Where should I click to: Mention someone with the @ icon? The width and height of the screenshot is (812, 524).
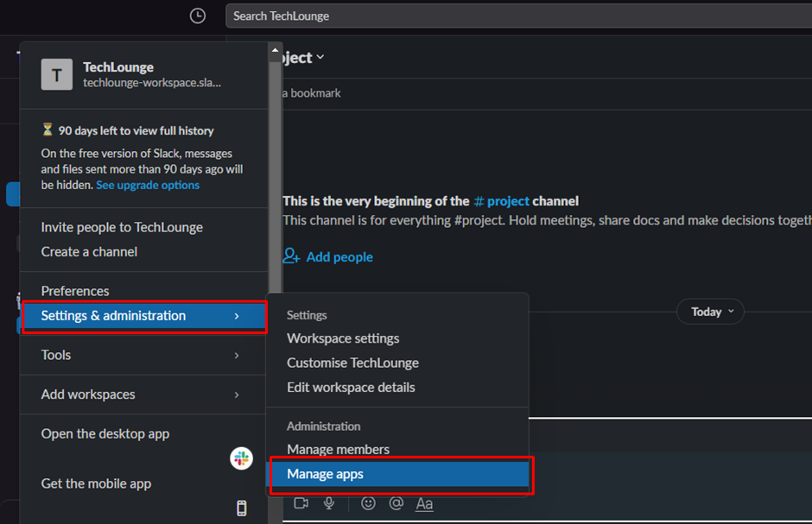(x=396, y=502)
